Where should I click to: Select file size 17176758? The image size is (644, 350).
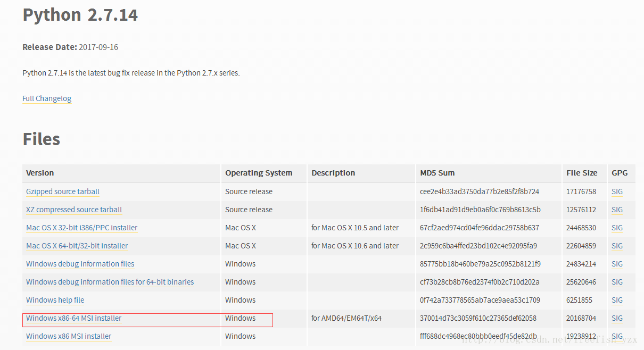pyautogui.click(x=581, y=191)
